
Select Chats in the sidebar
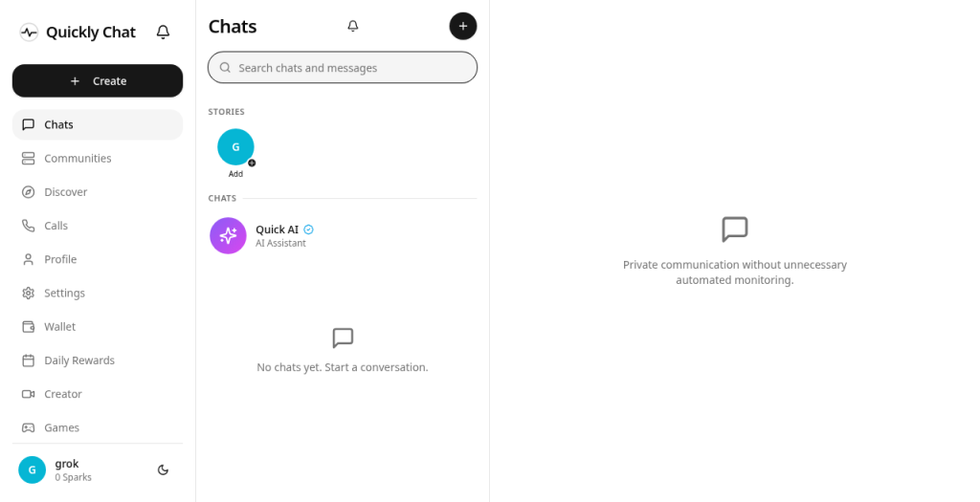pyautogui.click(x=98, y=124)
